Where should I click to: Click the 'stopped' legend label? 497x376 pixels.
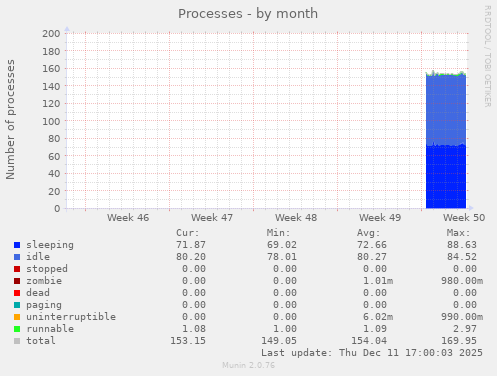(x=47, y=269)
